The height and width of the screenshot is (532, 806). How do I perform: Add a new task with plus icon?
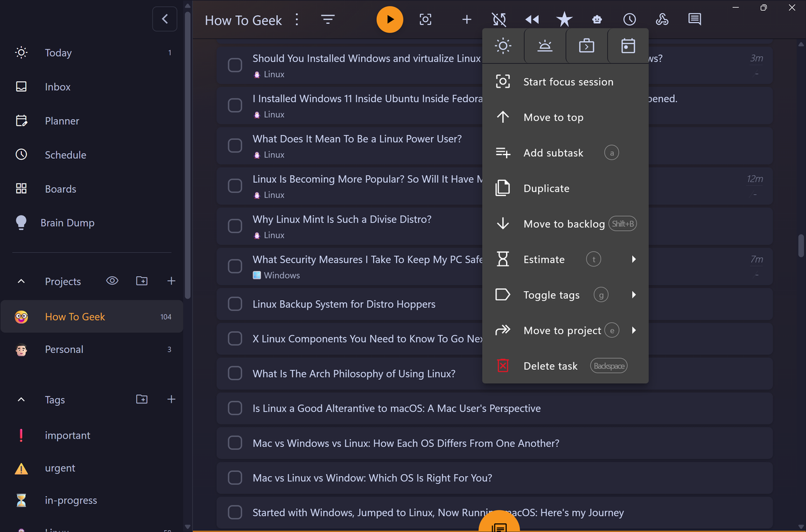click(x=466, y=20)
